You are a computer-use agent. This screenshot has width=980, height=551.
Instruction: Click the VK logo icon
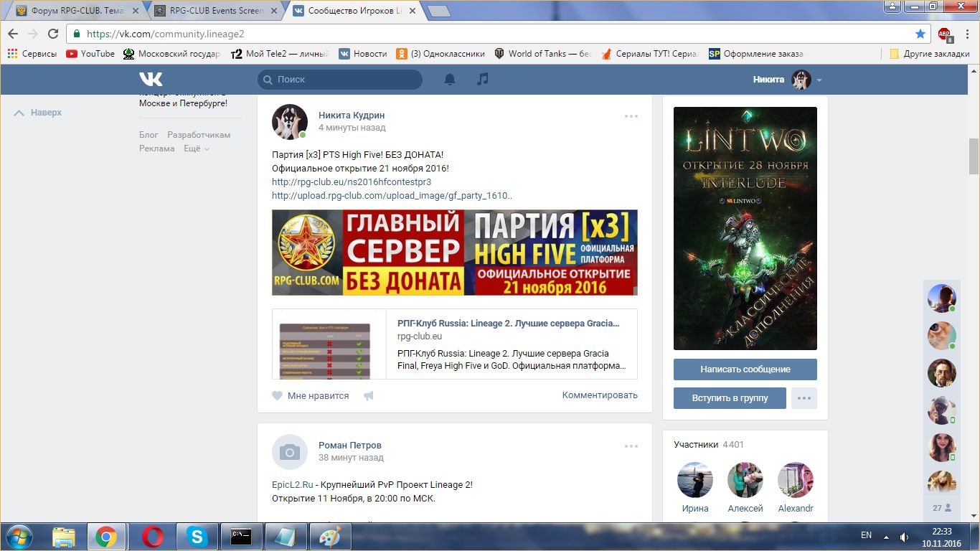point(151,80)
